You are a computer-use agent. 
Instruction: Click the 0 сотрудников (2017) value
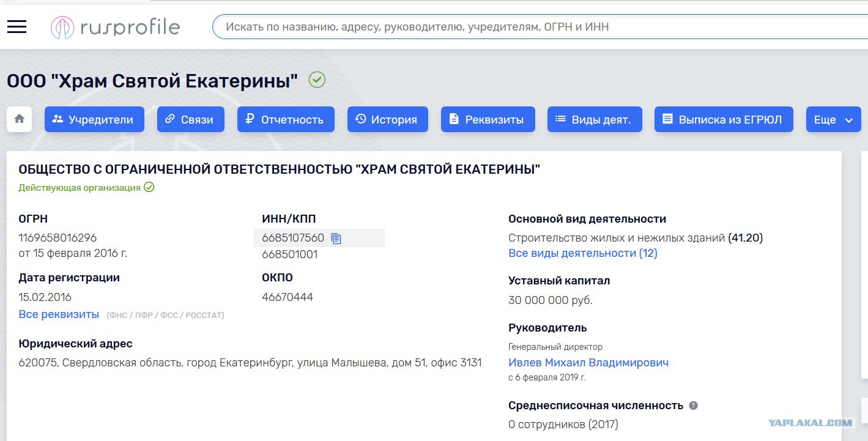click(x=563, y=424)
